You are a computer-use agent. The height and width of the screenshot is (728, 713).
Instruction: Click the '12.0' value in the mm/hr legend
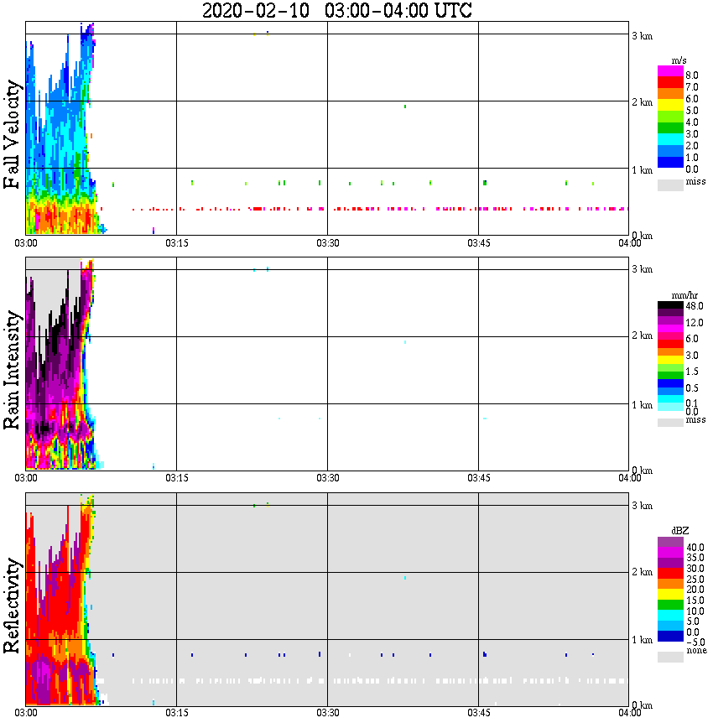point(695,323)
